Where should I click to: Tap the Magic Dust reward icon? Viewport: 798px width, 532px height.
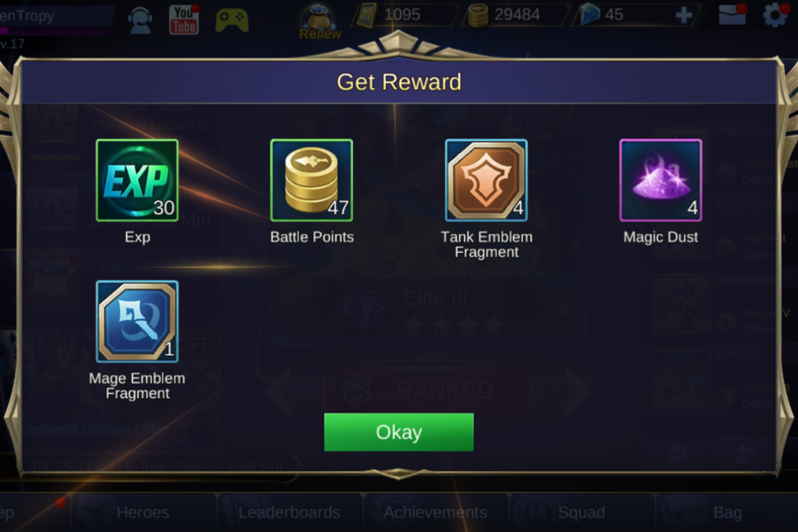point(661,180)
